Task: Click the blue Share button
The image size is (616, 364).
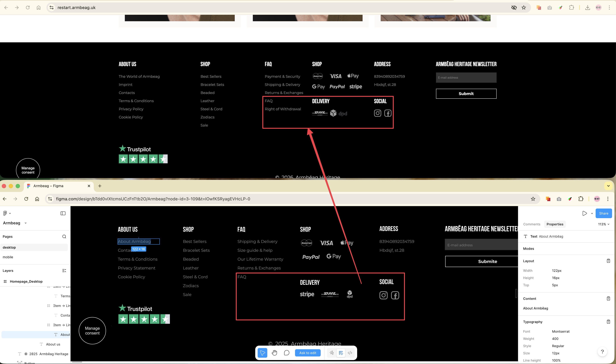Action: [x=603, y=213]
